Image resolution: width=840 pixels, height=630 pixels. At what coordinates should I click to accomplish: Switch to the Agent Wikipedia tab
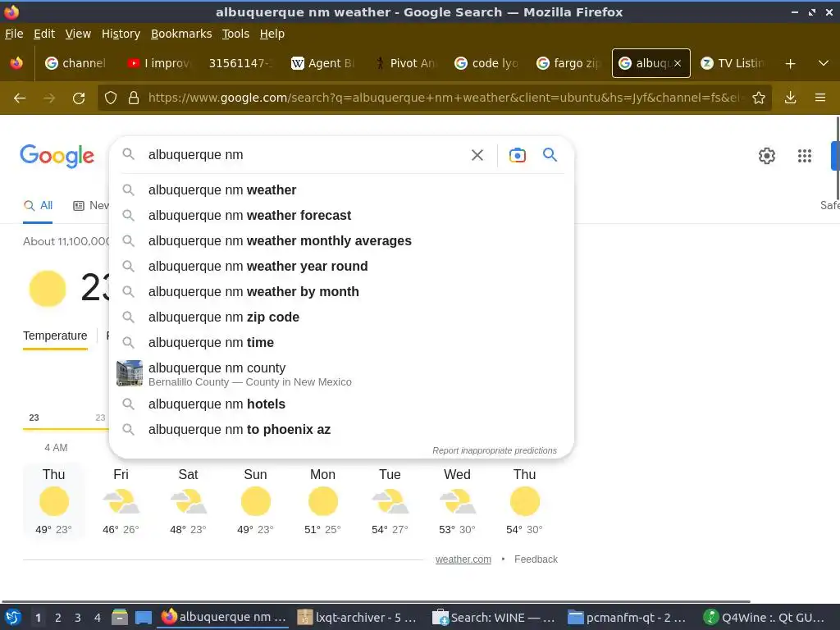322,63
